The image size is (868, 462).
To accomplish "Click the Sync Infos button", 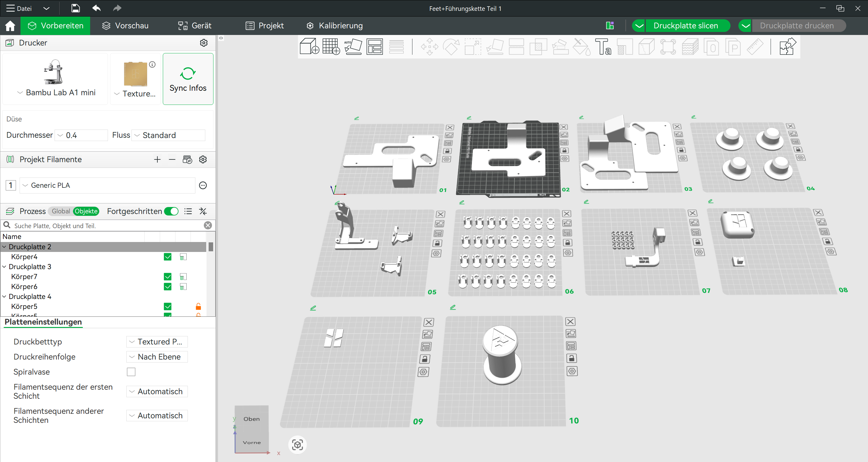I will [188, 79].
